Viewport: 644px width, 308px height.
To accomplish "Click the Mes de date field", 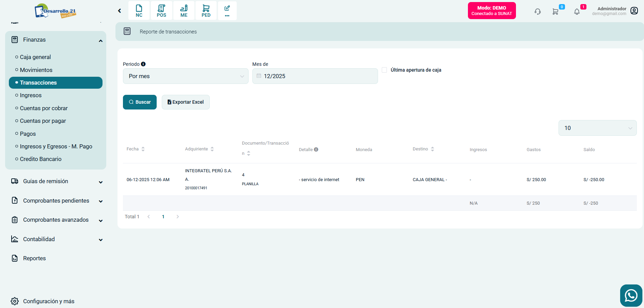I will (315, 76).
